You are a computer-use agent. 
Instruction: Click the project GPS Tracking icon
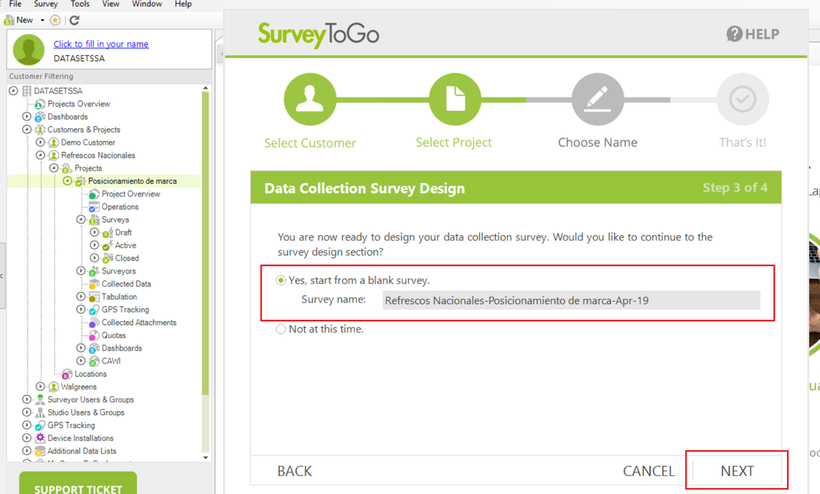coord(94,310)
